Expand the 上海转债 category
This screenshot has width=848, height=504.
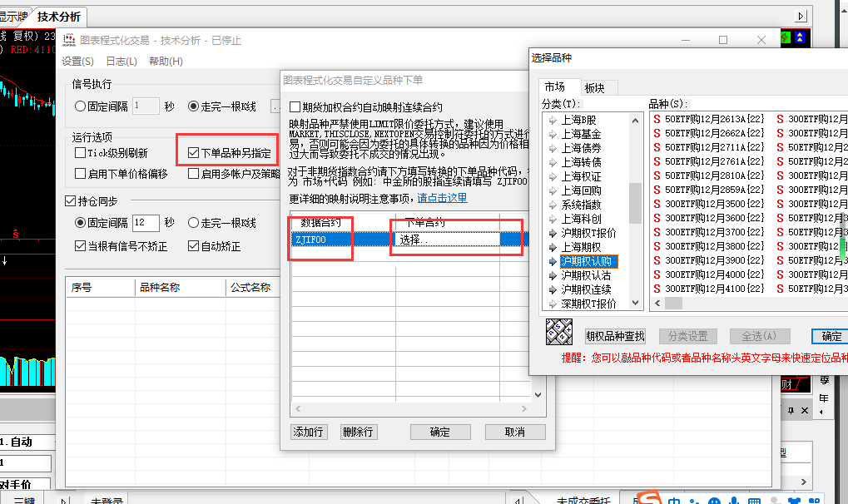point(553,162)
